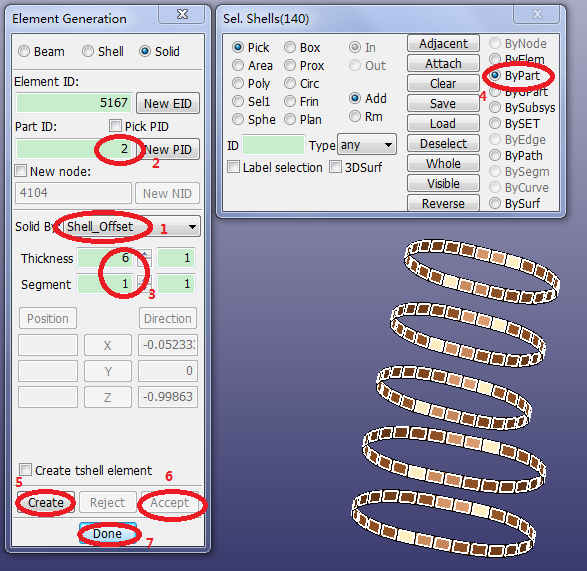Close the Element Generation dialog
This screenshot has height=571, width=587.
click(182, 15)
